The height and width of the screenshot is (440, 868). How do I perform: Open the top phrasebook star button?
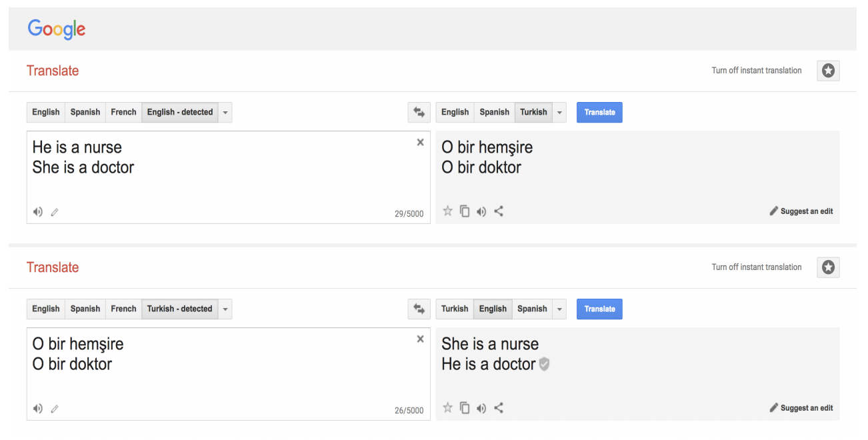click(828, 71)
